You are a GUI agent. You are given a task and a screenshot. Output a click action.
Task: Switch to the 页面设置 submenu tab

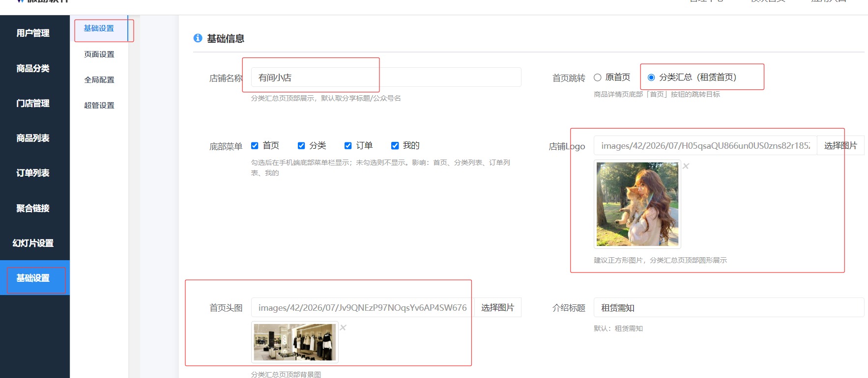[x=99, y=54]
